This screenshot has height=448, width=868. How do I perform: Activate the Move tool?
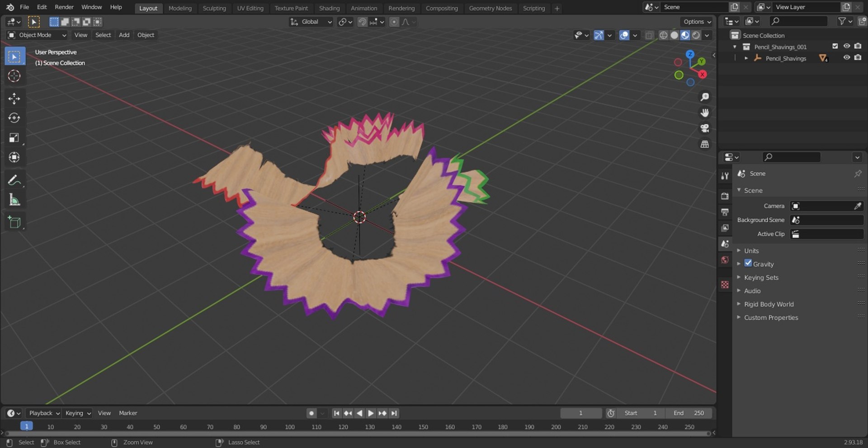tap(14, 99)
